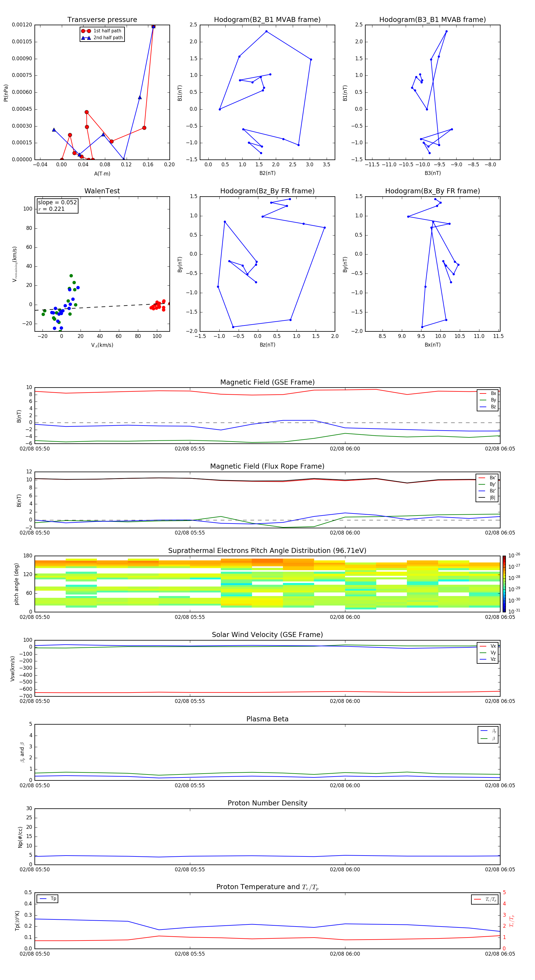
Task: Click the "Solar Wind Velocity (GSE Frame)" title
Action: (267, 635)
